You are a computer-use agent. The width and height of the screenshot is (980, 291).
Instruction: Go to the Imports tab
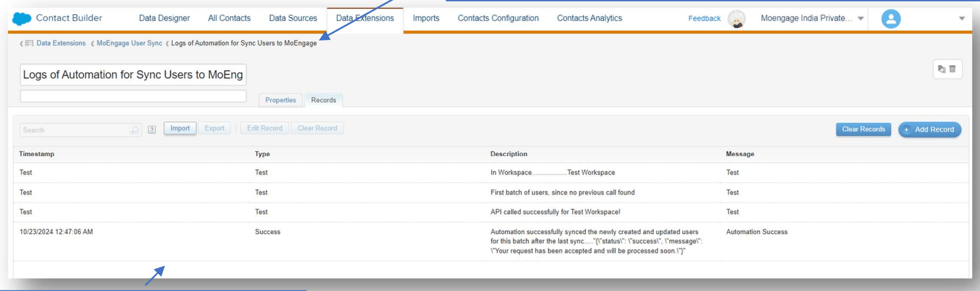pyautogui.click(x=426, y=18)
